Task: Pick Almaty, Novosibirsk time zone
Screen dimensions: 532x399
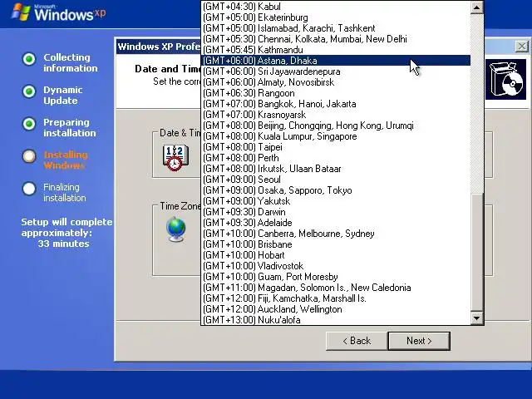Action: point(336,82)
